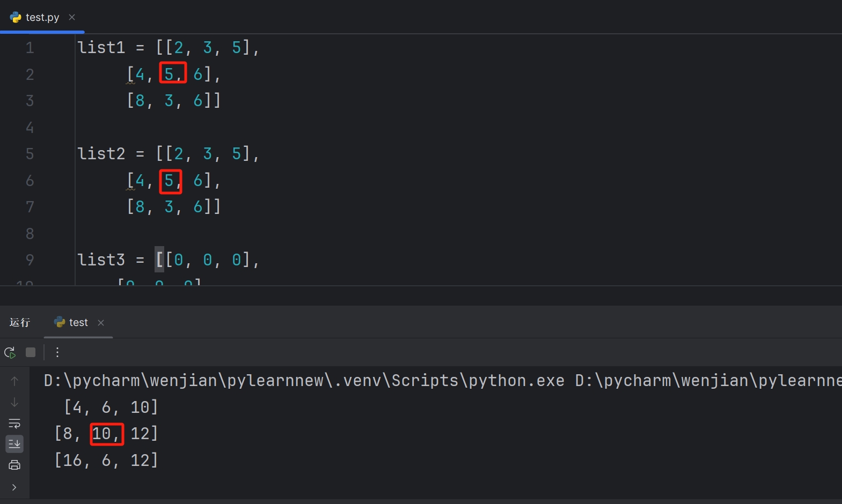This screenshot has width=842, height=504.
Task: Toggle scroll to end of output
Action: pyautogui.click(x=14, y=444)
